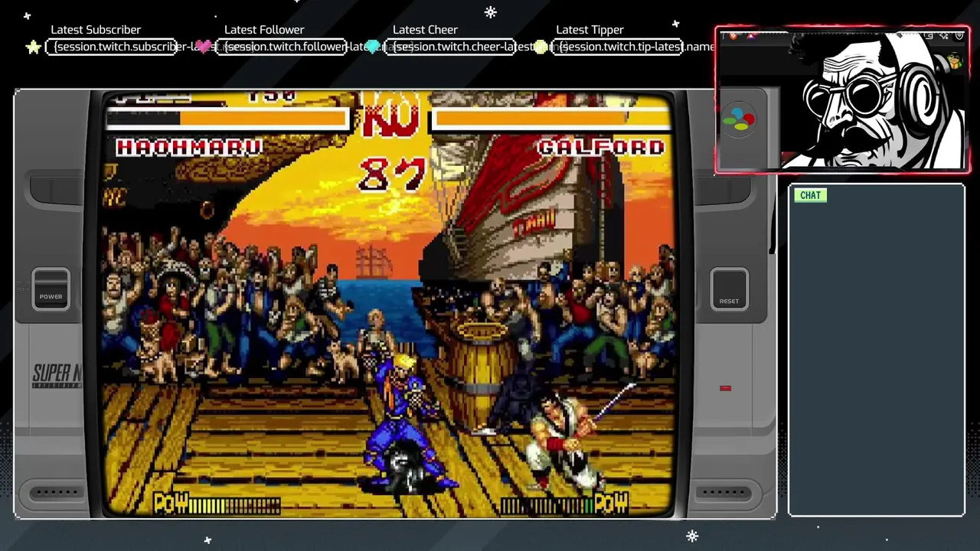Click the Latest Tipper heading

coord(590,30)
